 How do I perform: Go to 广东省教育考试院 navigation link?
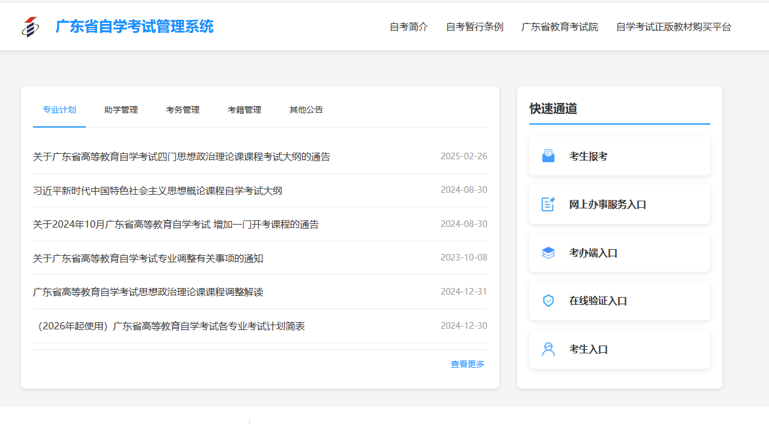tap(559, 27)
